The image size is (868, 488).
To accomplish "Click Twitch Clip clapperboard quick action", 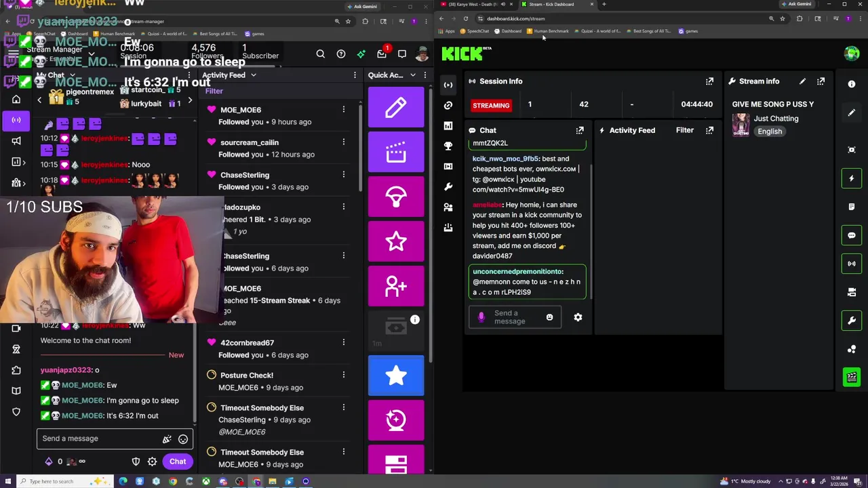I will pyautogui.click(x=396, y=152).
